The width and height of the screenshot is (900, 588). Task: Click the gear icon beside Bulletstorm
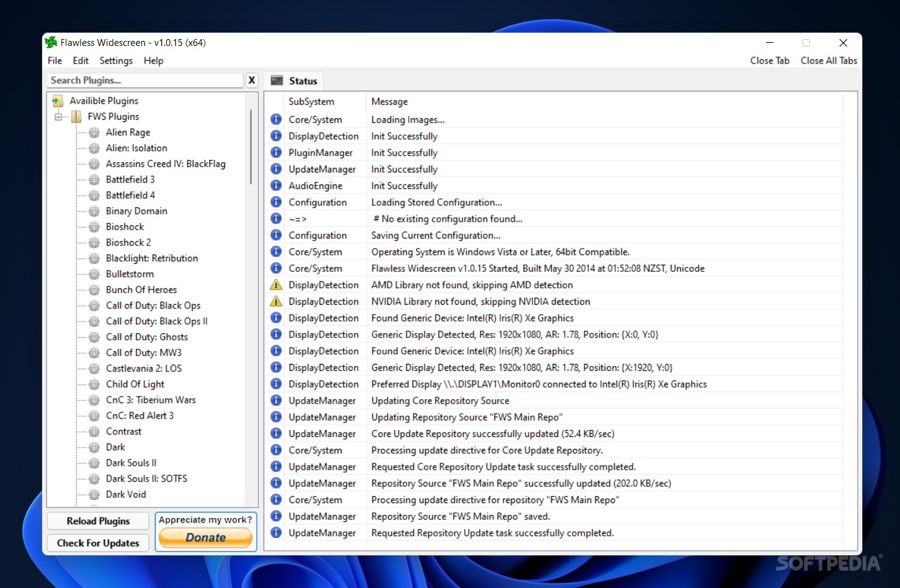[x=94, y=274]
